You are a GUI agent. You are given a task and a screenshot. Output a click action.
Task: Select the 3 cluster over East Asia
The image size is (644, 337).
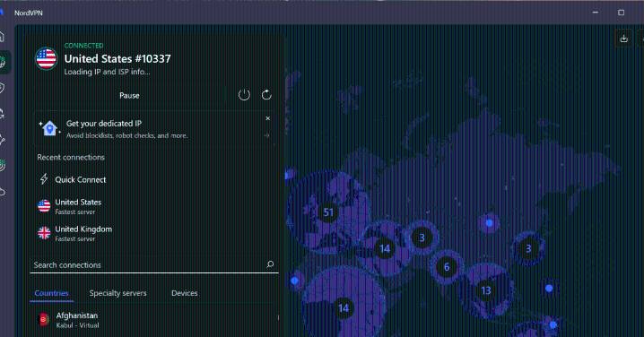(528, 248)
